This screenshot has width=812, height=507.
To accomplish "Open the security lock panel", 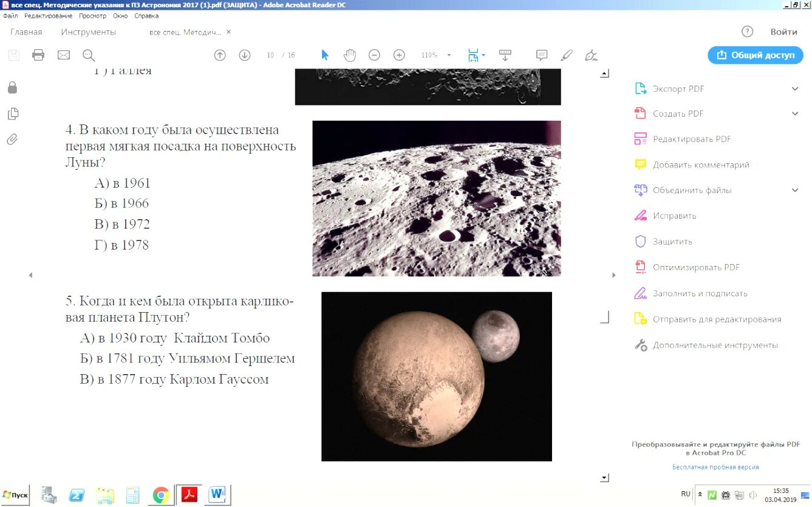I will [12, 88].
